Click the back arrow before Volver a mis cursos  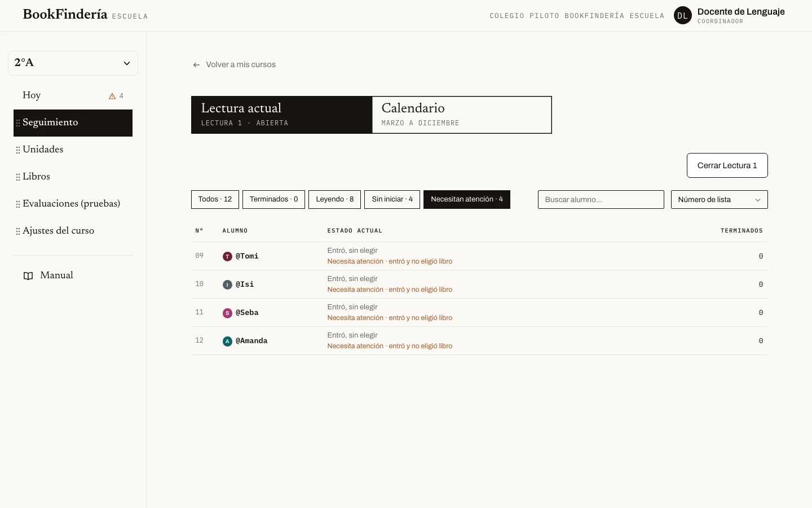point(196,65)
